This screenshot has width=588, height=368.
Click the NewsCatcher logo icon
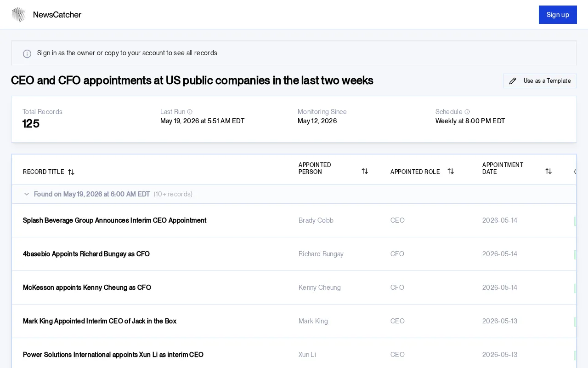[x=18, y=15]
